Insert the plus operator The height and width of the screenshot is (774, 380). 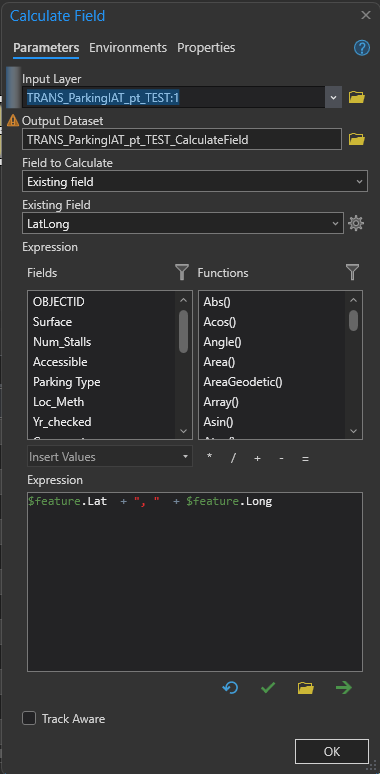tap(257, 458)
